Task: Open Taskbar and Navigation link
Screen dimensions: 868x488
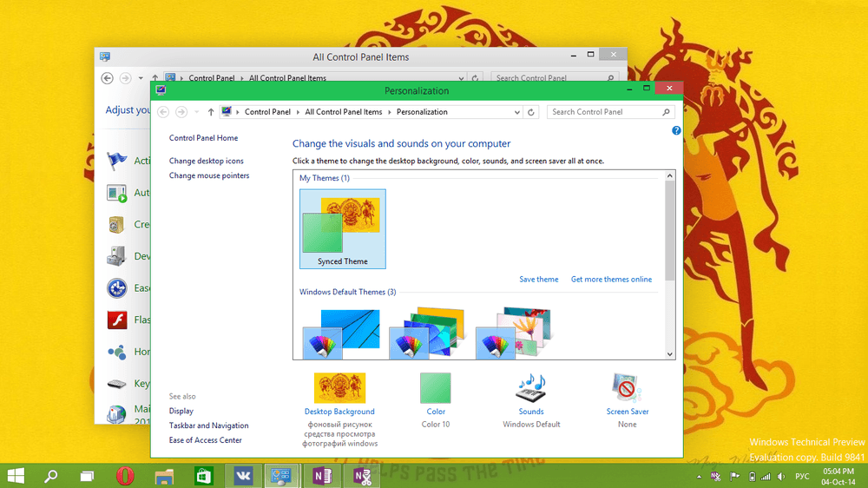Action: click(x=208, y=425)
